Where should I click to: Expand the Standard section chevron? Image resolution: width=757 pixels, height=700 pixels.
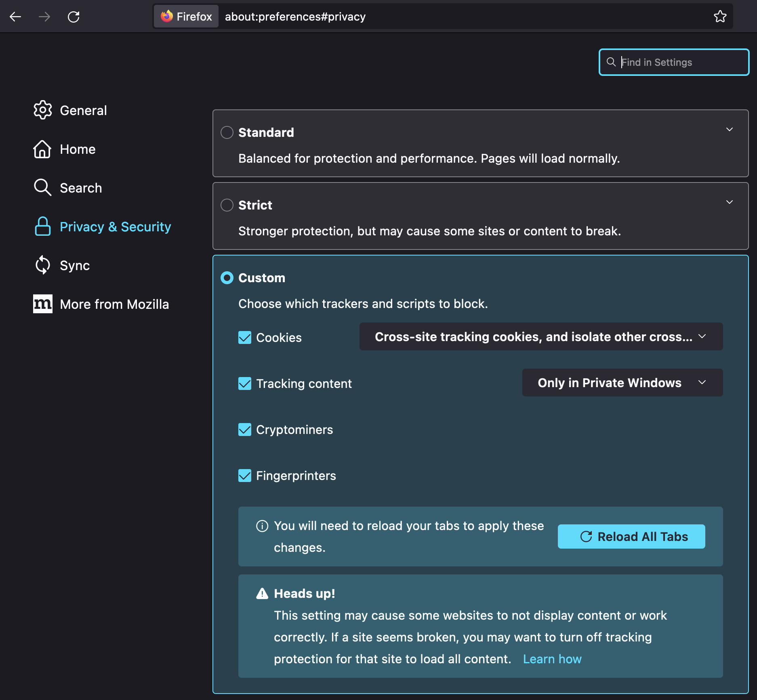(730, 130)
